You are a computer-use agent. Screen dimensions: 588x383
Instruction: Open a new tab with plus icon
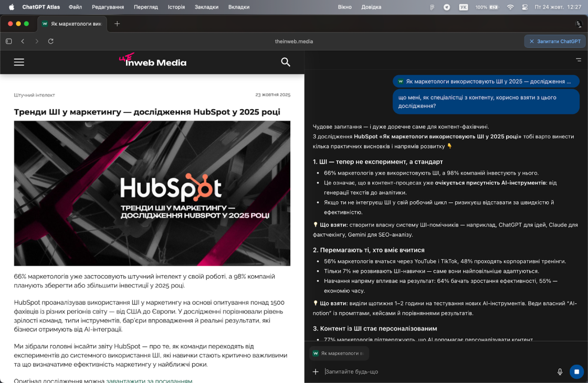(x=117, y=24)
